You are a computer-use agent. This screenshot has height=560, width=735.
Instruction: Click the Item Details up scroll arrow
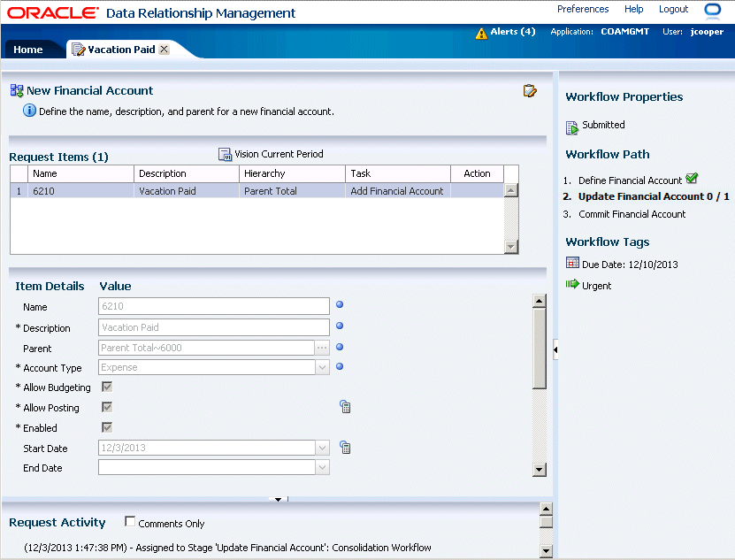click(x=540, y=301)
